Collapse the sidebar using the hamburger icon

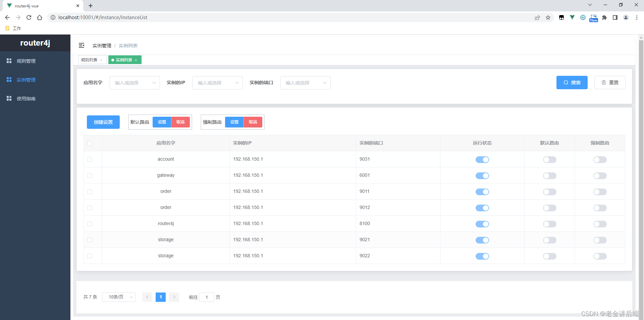pos(82,45)
